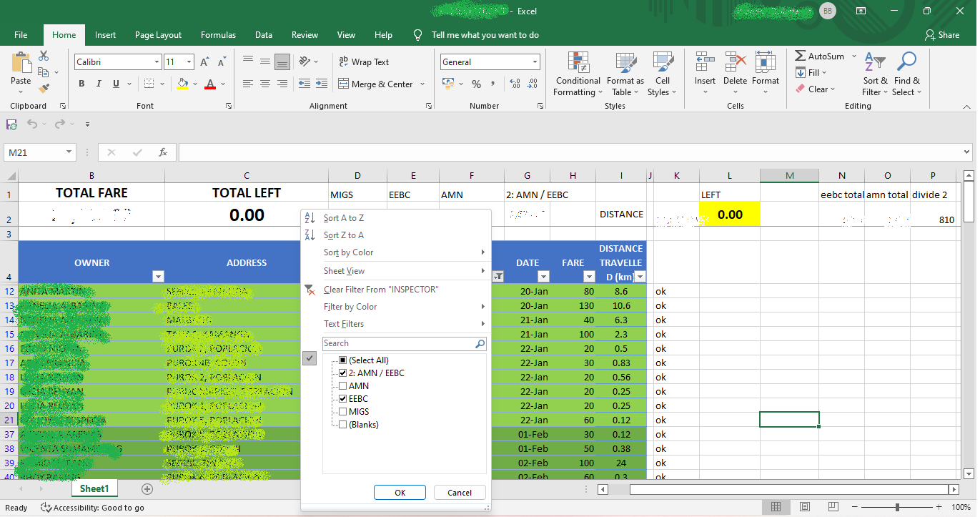Open Sort & Filter

tap(875, 74)
